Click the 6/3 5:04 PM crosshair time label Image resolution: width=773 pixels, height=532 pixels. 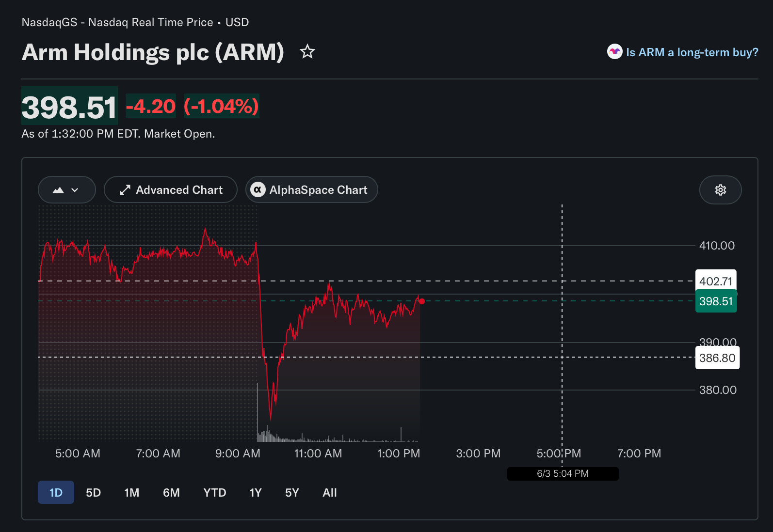pyautogui.click(x=563, y=473)
